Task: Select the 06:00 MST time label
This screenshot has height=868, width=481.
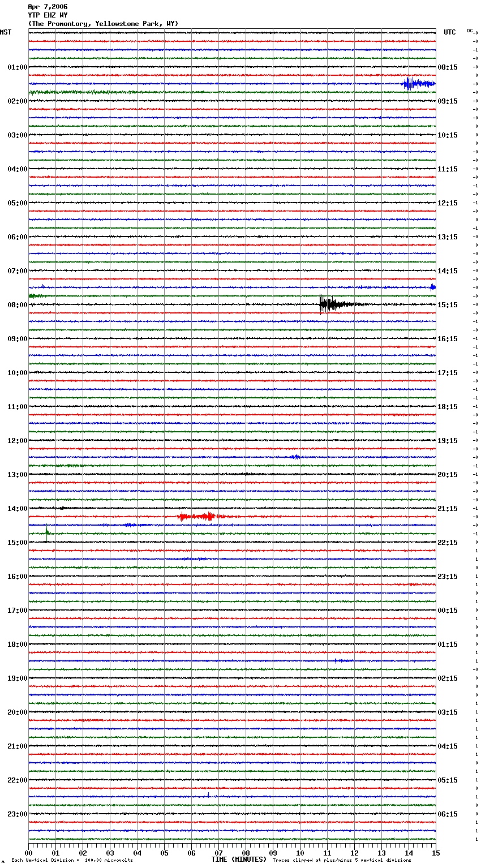Action: coord(18,237)
